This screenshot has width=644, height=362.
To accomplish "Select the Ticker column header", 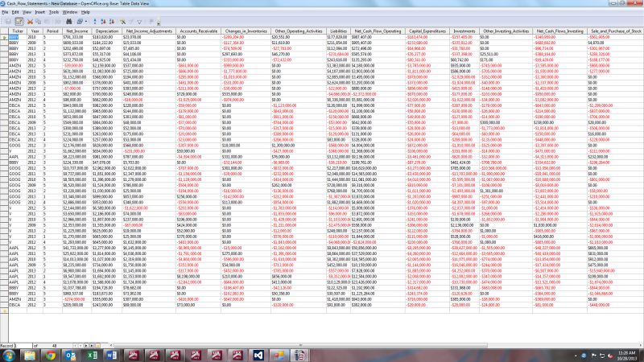I will [x=18, y=31].
